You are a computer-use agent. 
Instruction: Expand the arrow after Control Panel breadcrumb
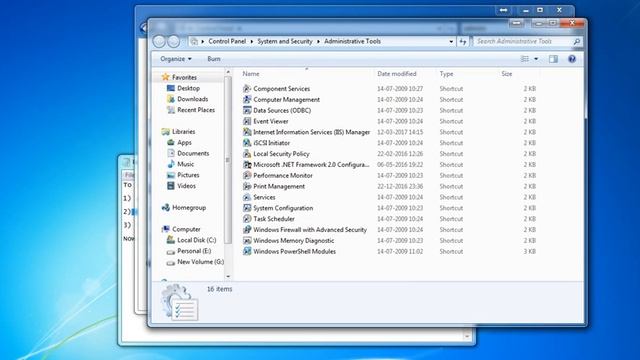tap(252, 41)
